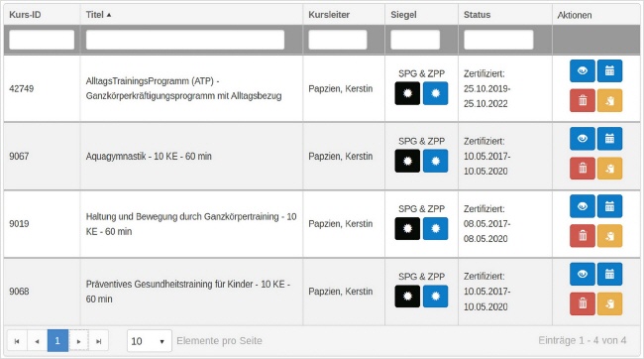The image size is (644, 359).
Task: Copy course 42749 with yellow icon
Action: pyautogui.click(x=609, y=100)
